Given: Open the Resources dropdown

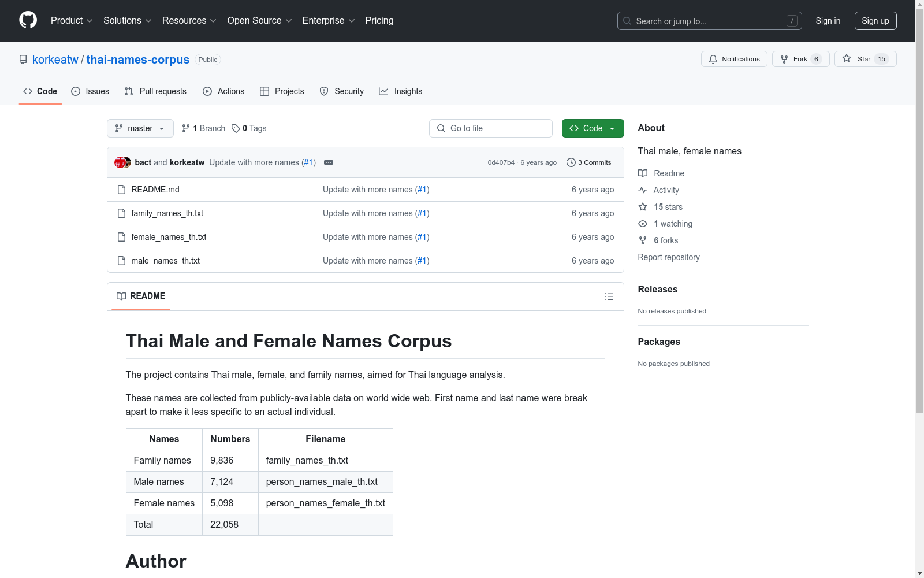Looking at the screenshot, I should (x=189, y=20).
